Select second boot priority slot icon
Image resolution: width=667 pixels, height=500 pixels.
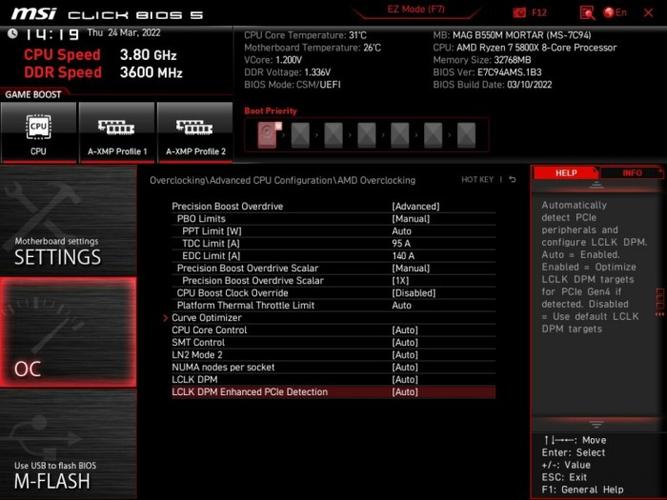[300, 135]
